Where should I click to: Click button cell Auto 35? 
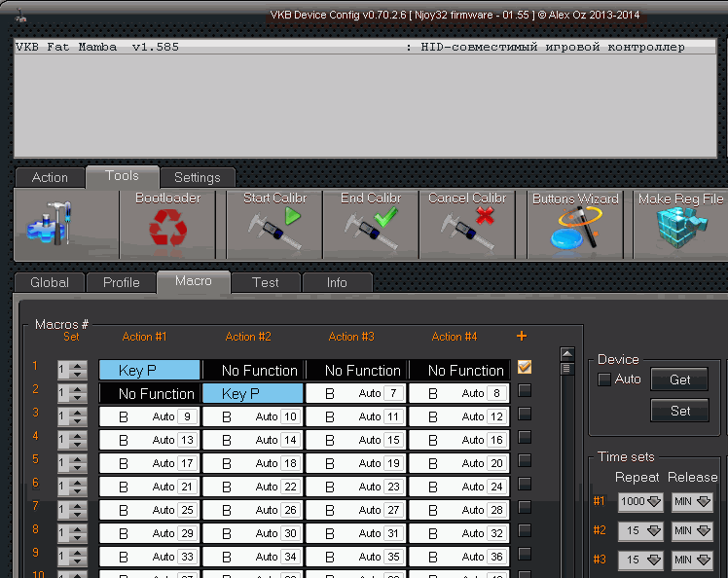click(x=356, y=557)
